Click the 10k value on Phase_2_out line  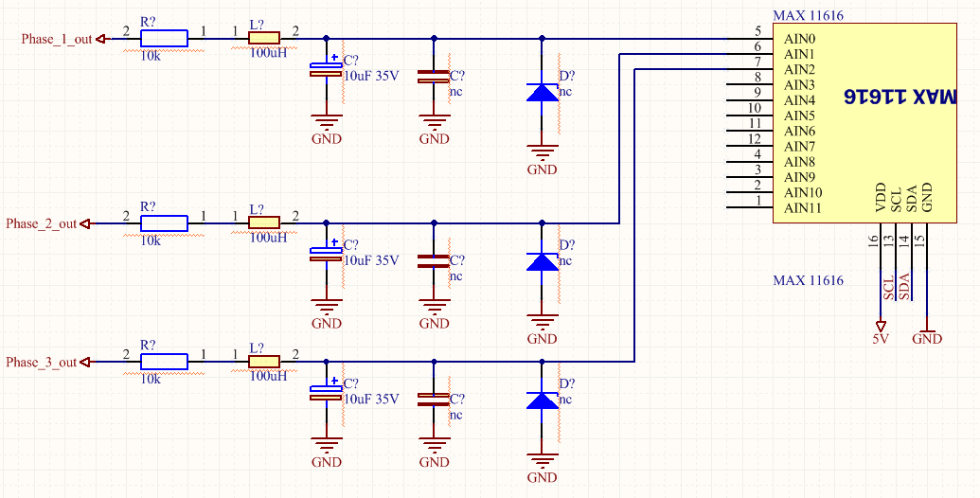click(151, 240)
